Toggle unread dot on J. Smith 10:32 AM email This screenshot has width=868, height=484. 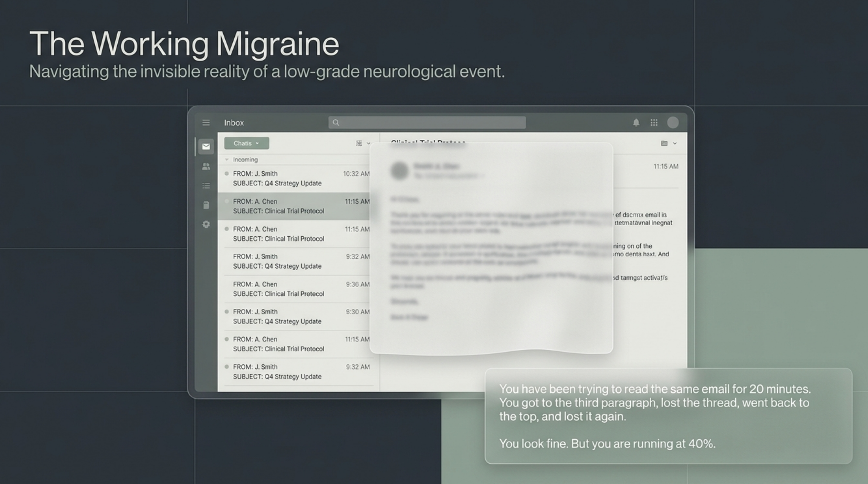[227, 173]
